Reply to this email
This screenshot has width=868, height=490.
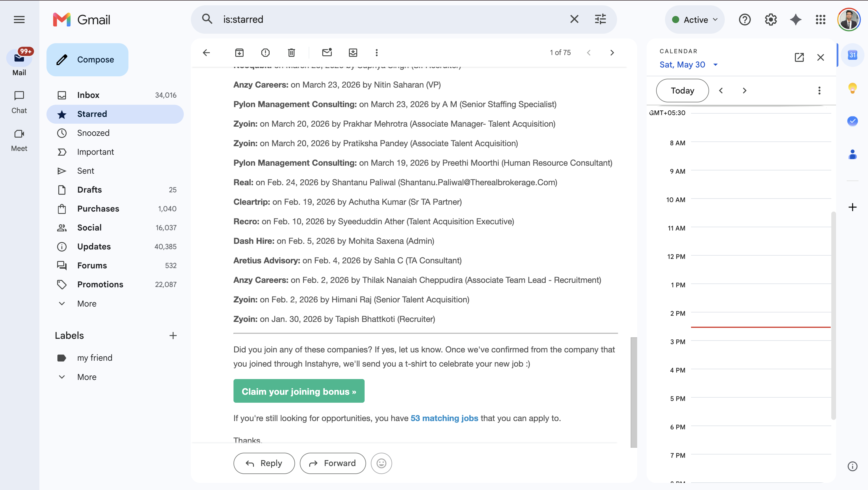tap(264, 463)
